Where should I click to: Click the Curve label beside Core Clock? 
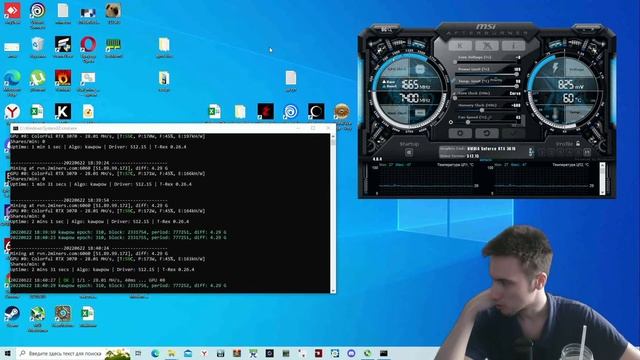point(515,93)
